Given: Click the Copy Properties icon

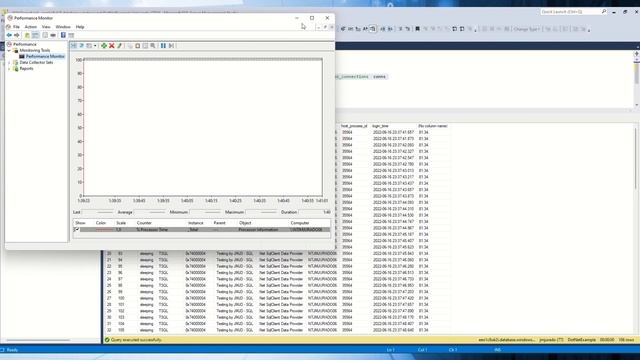Looking at the screenshot, I should tap(130, 46).
